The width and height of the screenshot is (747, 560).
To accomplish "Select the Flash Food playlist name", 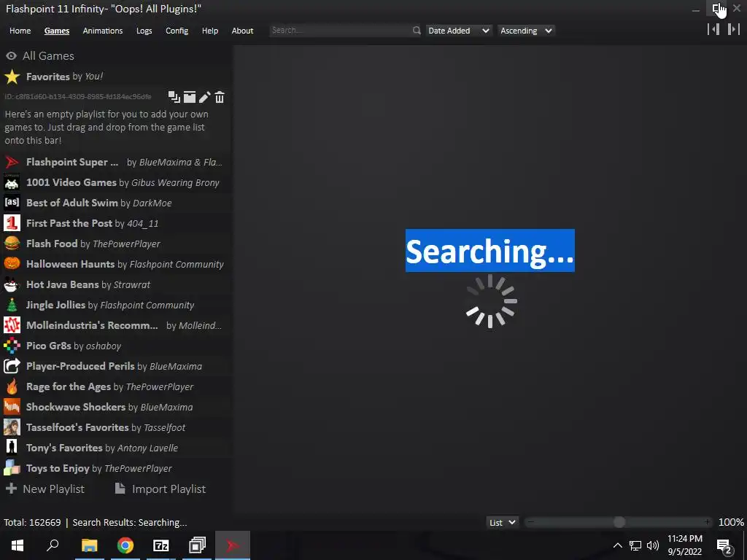I will pyautogui.click(x=52, y=244).
